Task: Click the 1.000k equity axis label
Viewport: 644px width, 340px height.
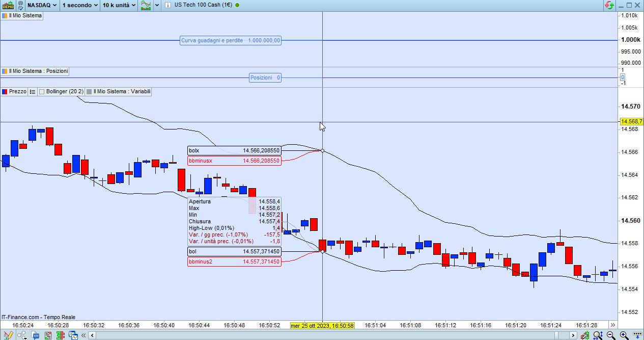Action: click(x=630, y=40)
